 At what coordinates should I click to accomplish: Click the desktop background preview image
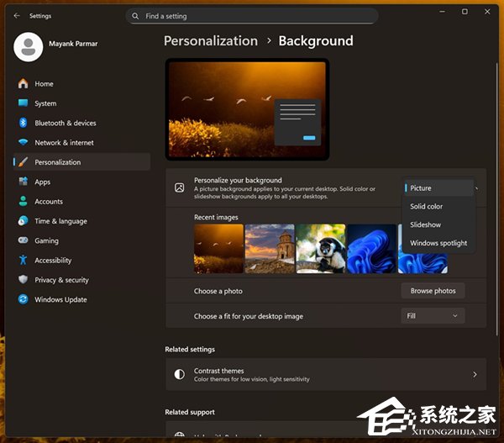(x=247, y=109)
